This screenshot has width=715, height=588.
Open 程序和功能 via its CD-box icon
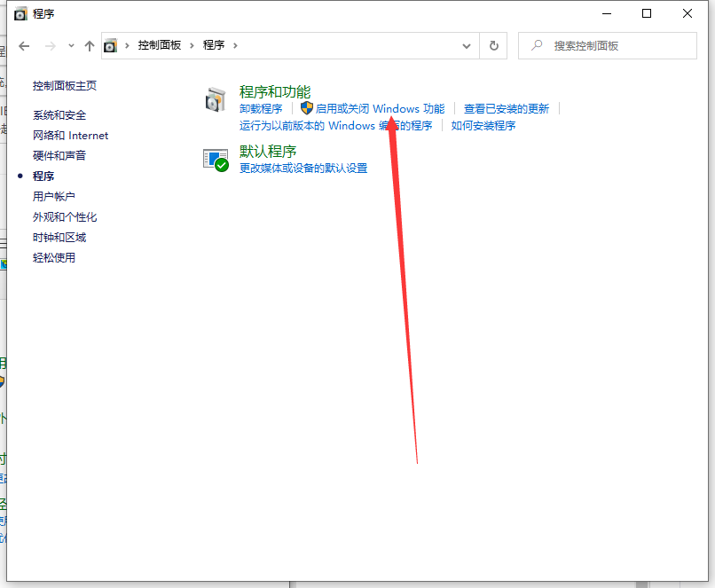216,98
